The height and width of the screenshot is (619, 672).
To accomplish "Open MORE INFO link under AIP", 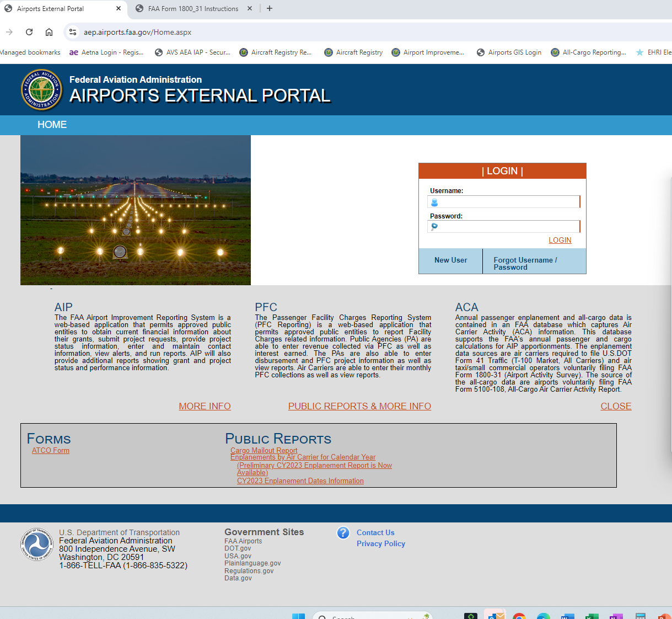I will [x=205, y=406].
